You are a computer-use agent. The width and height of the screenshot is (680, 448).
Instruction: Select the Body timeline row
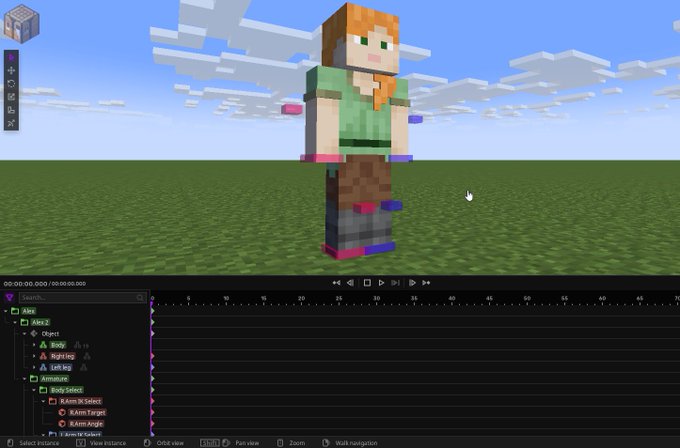(58, 345)
